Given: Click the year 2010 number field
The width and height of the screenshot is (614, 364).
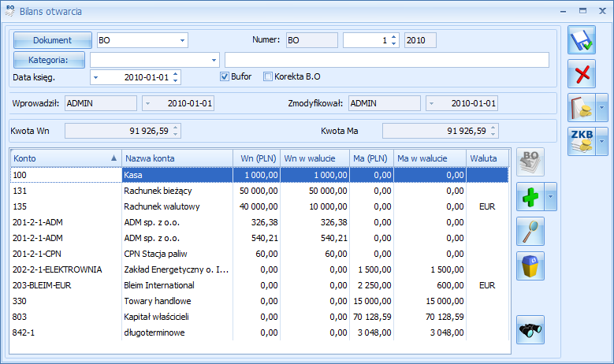Looking at the screenshot, I should click(x=420, y=40).
